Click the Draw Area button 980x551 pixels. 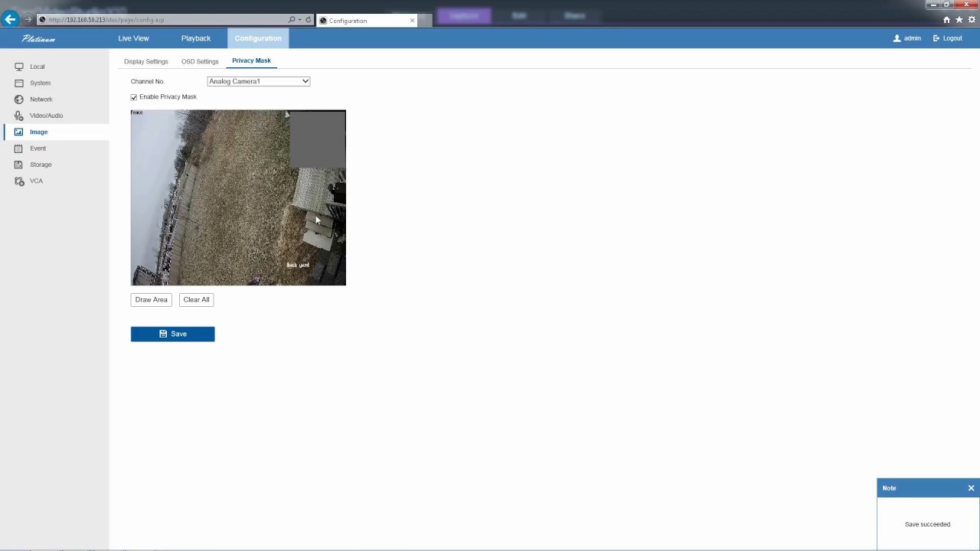151,300
